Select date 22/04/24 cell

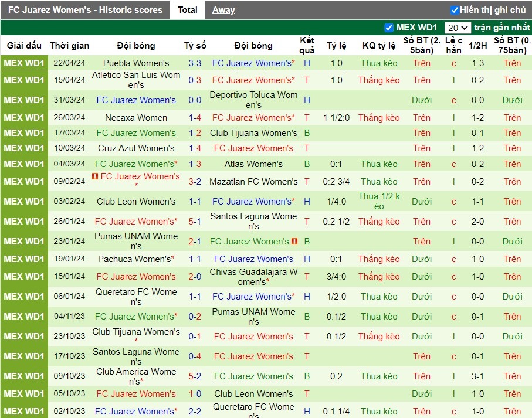pos(69,63)
